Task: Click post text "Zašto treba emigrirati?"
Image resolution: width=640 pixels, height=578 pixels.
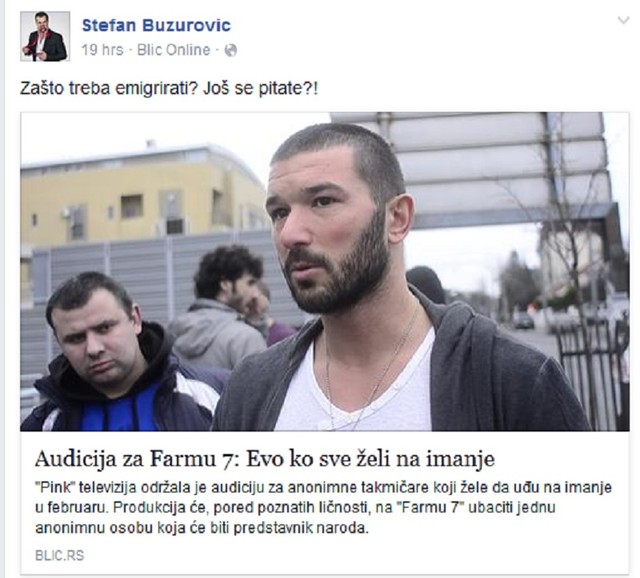Action: pos(109,89)
